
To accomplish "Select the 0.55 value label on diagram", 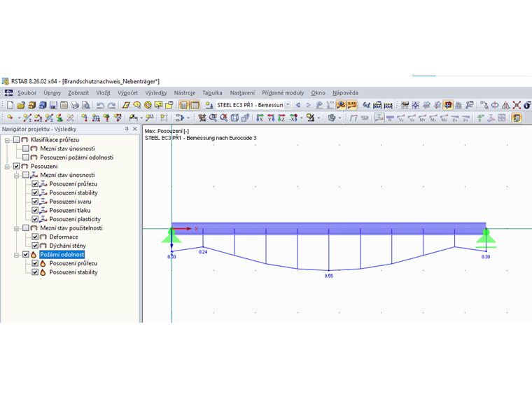I will [329, 276].
